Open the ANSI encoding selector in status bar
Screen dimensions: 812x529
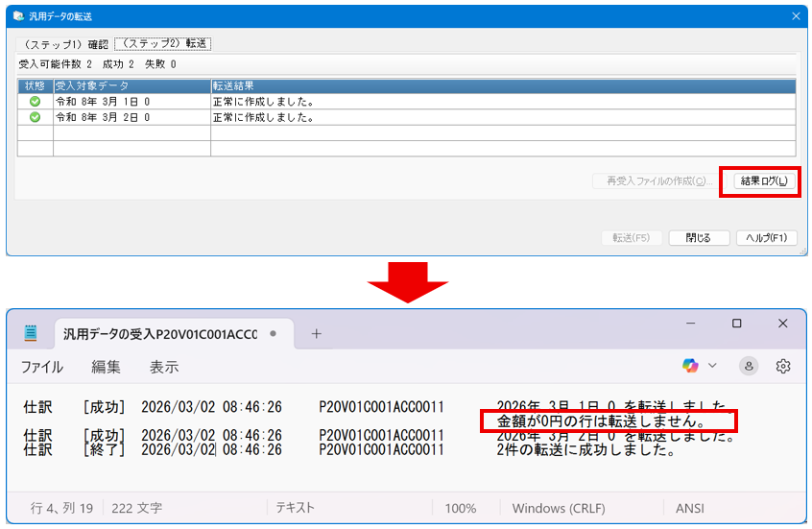click(x=690, y=508)
